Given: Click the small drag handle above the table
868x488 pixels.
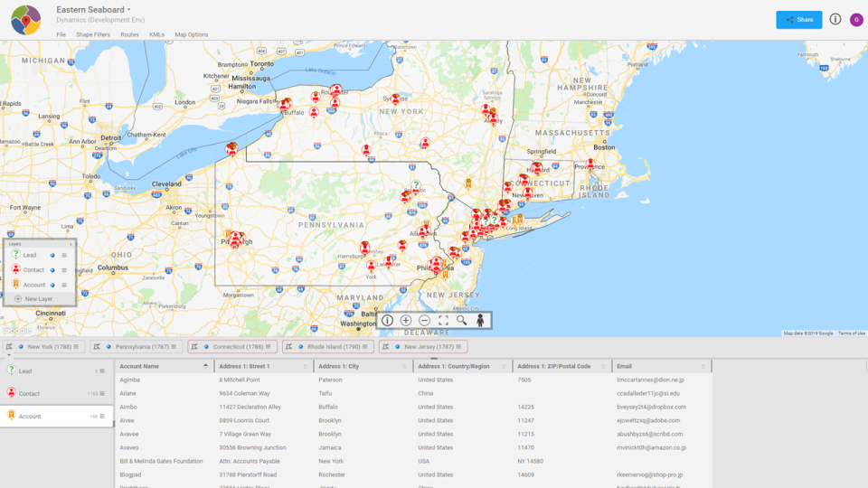Looking at the screenshot, I should coord(434,358).
